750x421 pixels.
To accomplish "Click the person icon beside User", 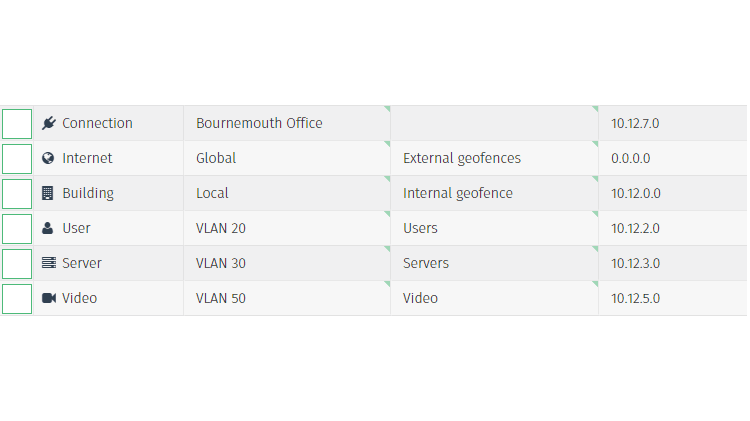I will pyautogui.click(x=48, y=228).
